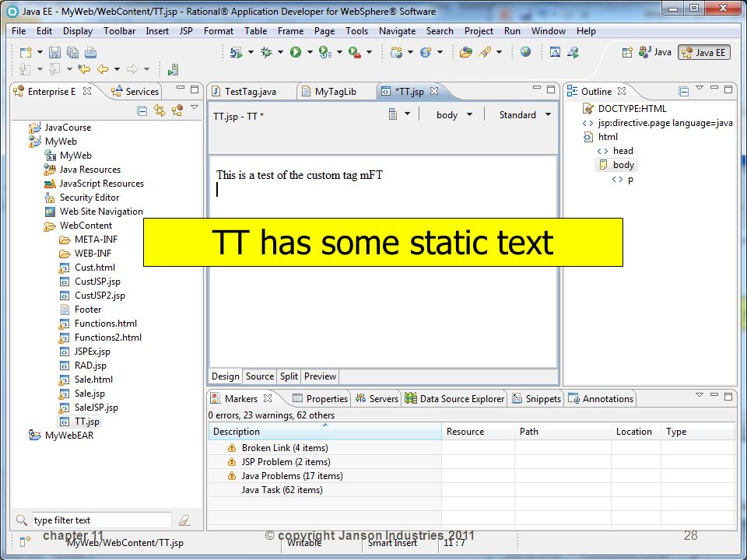This screenshot has height=560, width=747.
Task: Open the editor page icon dropdown arrow
Action: tap(407, 114)
